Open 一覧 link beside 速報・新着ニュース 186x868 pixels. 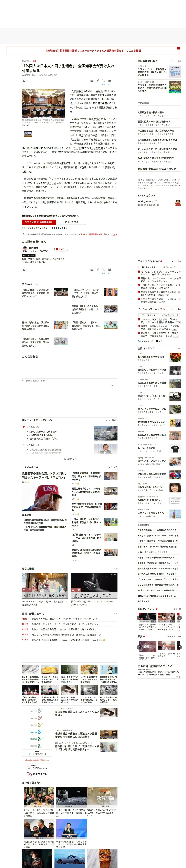click(x=115, y=614)
